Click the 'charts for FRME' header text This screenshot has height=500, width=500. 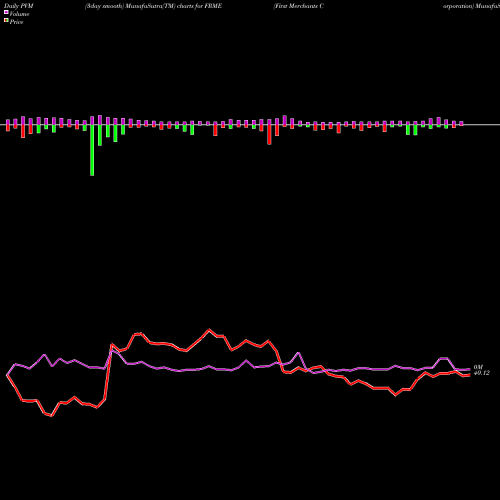(199, 6)
